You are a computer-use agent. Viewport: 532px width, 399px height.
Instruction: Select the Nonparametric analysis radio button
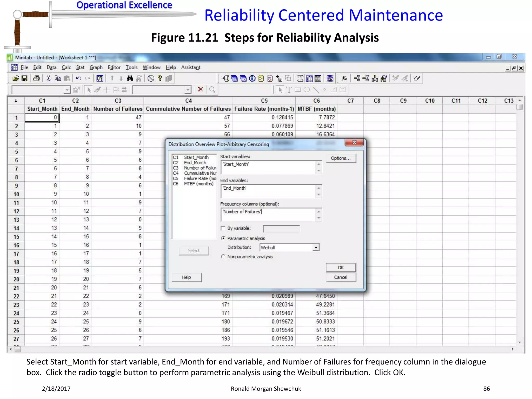pyautogui.click(x=223, y=257)
